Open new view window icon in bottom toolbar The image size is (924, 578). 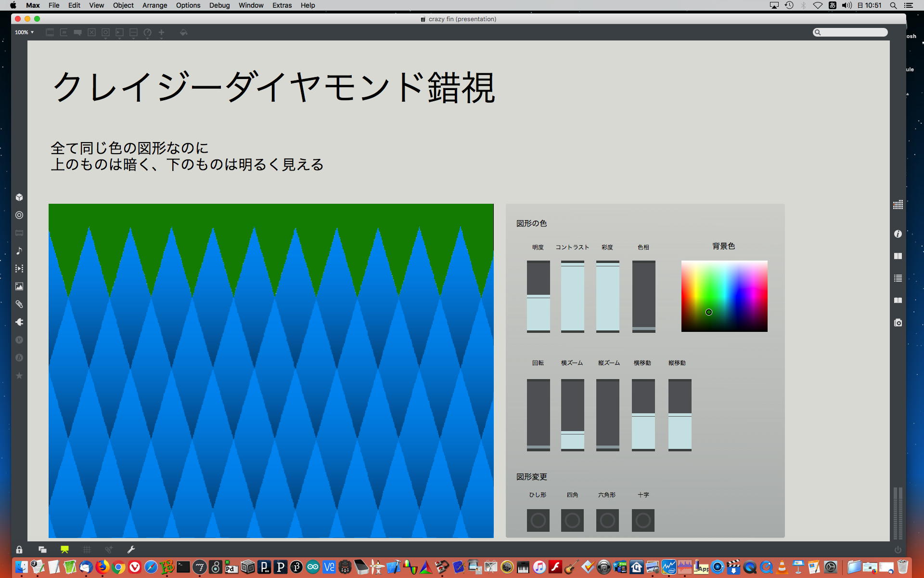coord(42,550)
